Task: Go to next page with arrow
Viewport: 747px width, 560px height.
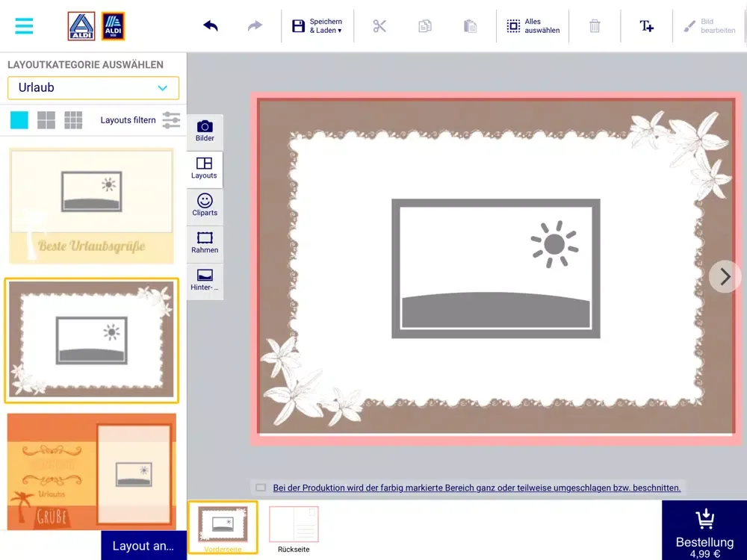Action: tap(725, 276)
